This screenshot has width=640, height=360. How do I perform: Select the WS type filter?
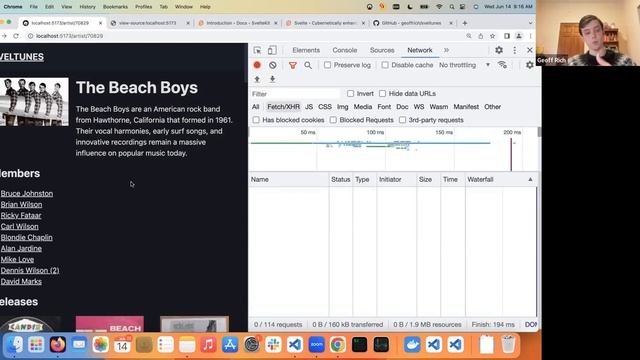419,107
